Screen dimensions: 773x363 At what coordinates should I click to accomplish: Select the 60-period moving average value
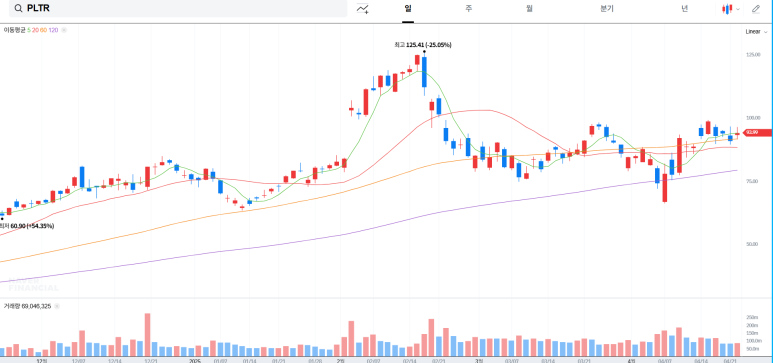coord(43,30)
